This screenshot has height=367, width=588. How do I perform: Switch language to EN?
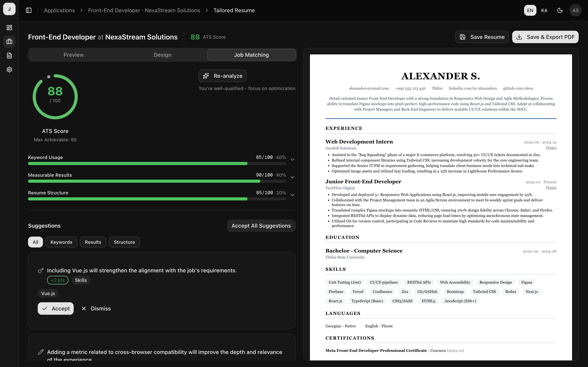(530, 10)
